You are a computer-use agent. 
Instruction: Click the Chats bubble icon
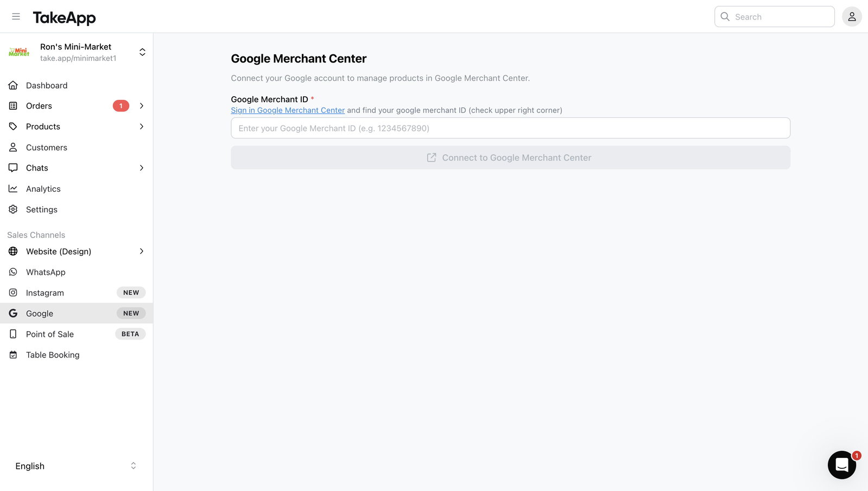[13, 168]
